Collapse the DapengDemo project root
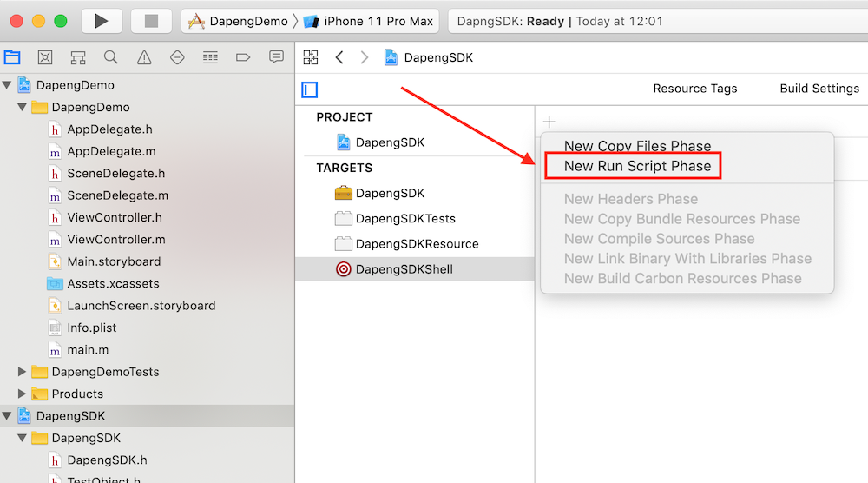 click(x=7, y=85)
